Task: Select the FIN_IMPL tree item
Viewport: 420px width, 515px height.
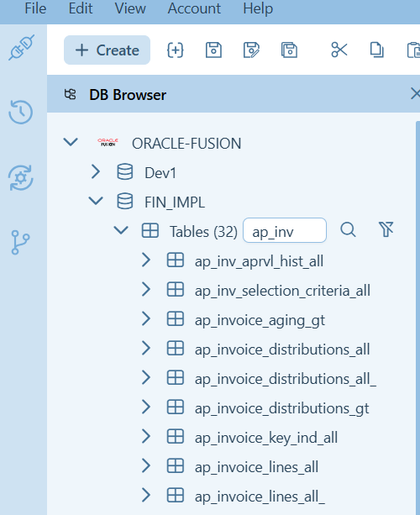Action: pos(175,202)
